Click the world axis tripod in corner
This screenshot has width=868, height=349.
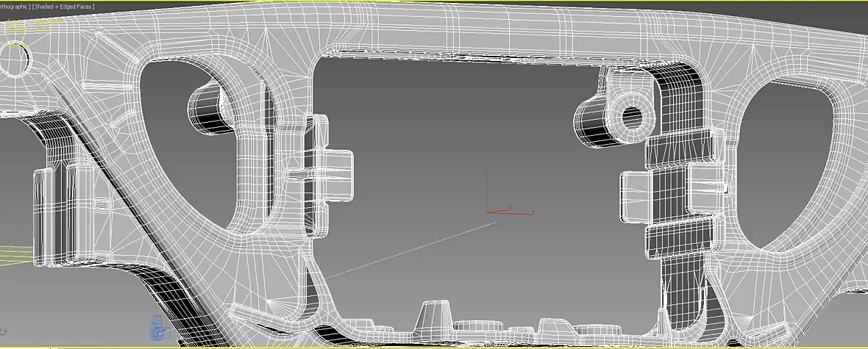pyautogui.click(x=2, y=331)
